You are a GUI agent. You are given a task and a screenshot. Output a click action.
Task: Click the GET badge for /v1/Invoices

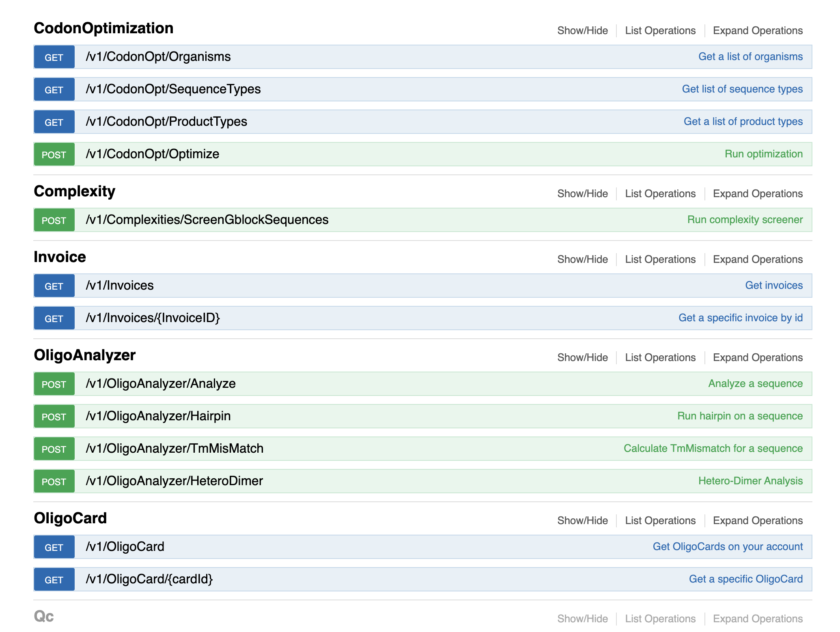click(54, 286)
